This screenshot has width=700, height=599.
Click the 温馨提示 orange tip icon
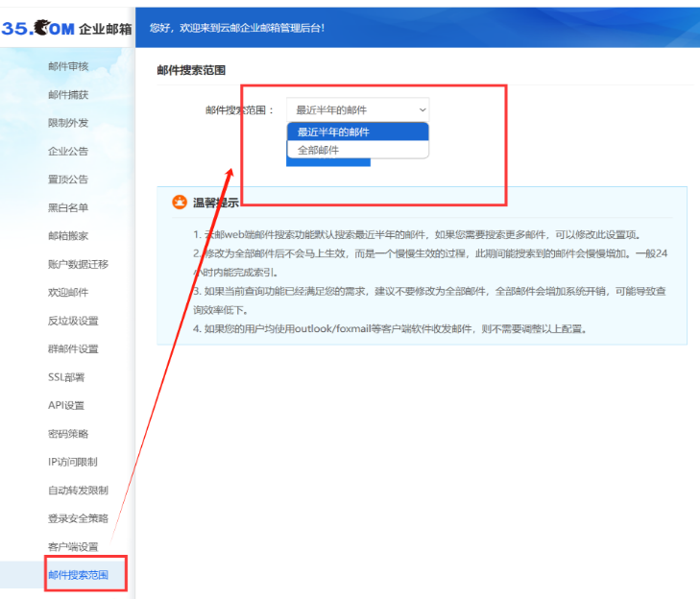coord(179,203)
